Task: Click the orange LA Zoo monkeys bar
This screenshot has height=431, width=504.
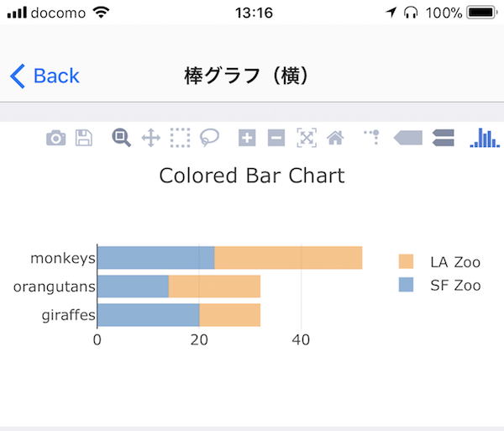Action: pos(288,258)
